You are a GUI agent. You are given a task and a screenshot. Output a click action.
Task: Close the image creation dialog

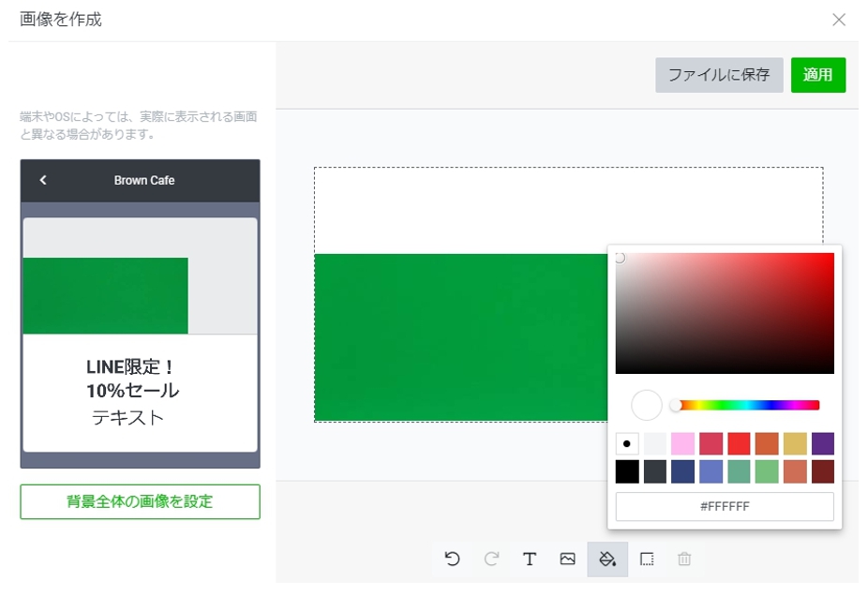pyautogui.click(x=839, y=20)
